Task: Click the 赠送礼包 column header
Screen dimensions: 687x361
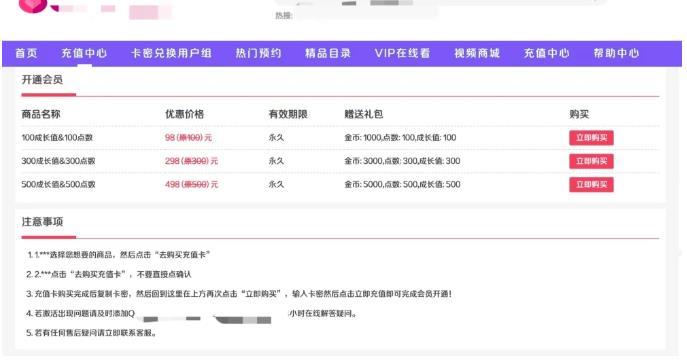Action: pos(364,114)
